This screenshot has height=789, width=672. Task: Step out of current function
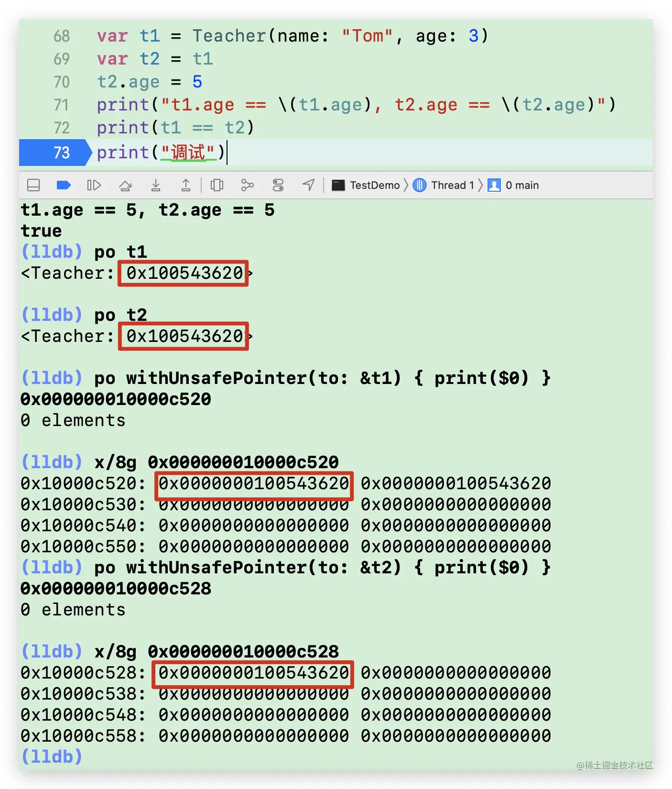(186, 185)
